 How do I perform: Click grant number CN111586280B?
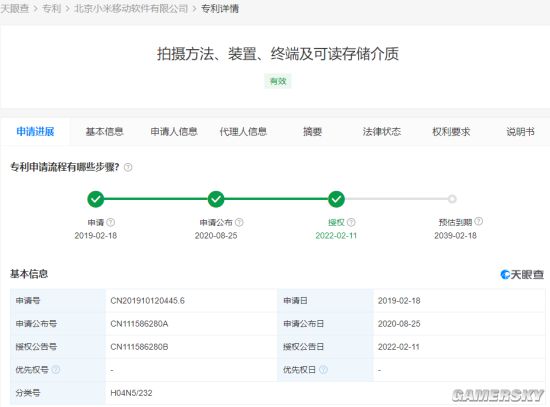pos(139,347)
